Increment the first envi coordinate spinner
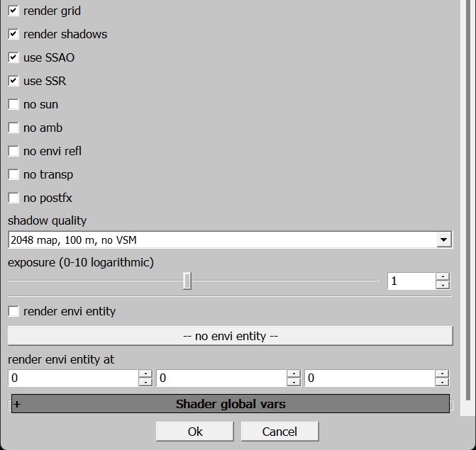This screenshot has width=476, height=450. (x=145, y=373)
